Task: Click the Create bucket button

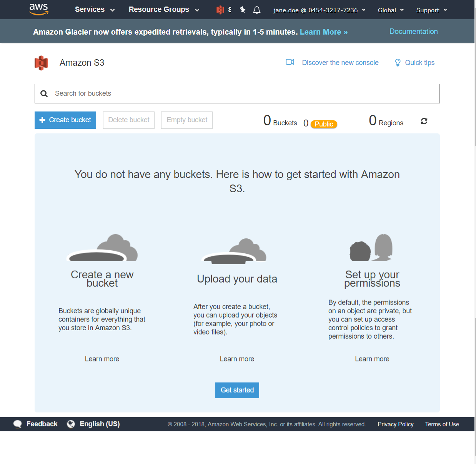Action: tap(65, 120)
